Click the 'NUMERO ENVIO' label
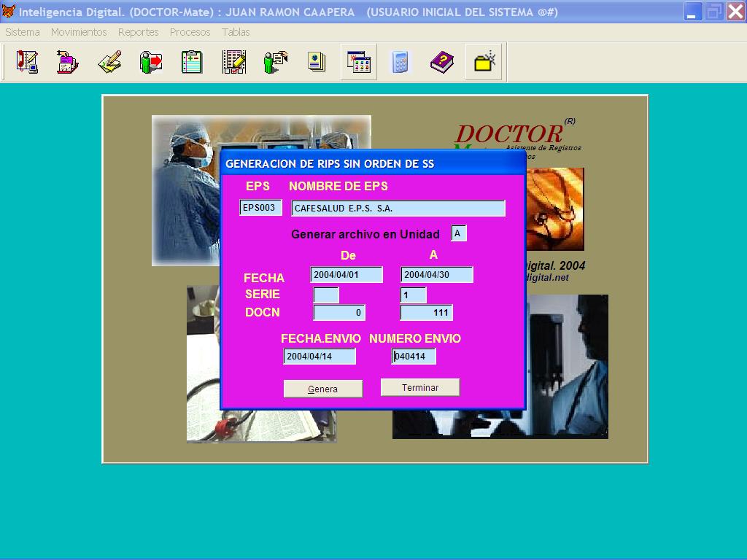Viewport: 747px width, 560px height. tap(415, 338)
